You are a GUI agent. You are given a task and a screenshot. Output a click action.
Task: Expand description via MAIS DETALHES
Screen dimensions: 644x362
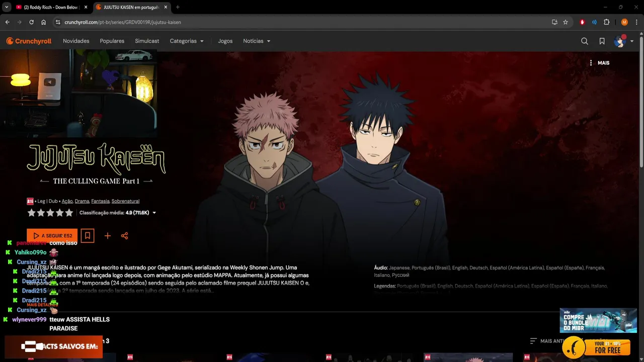click(x=42, y=305)
